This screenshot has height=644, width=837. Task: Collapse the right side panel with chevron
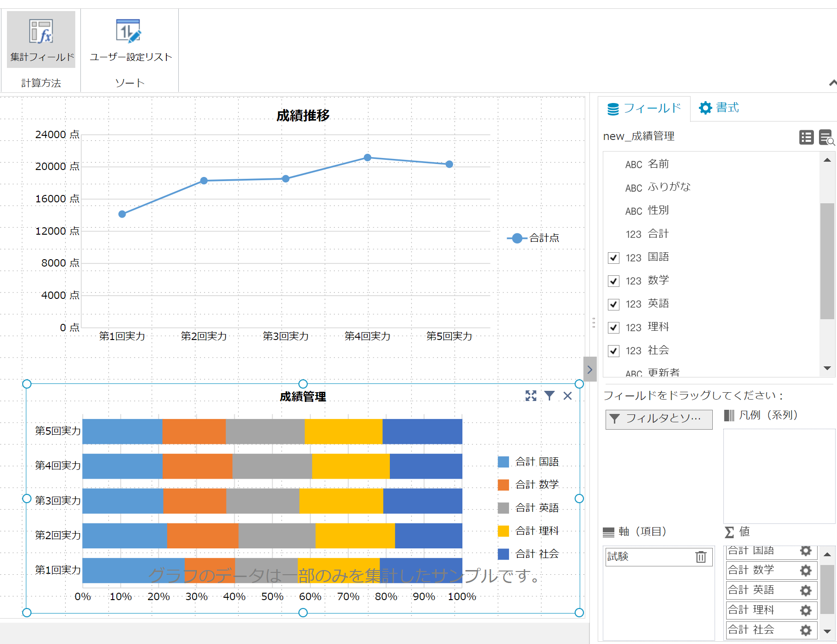coord(589,370)
